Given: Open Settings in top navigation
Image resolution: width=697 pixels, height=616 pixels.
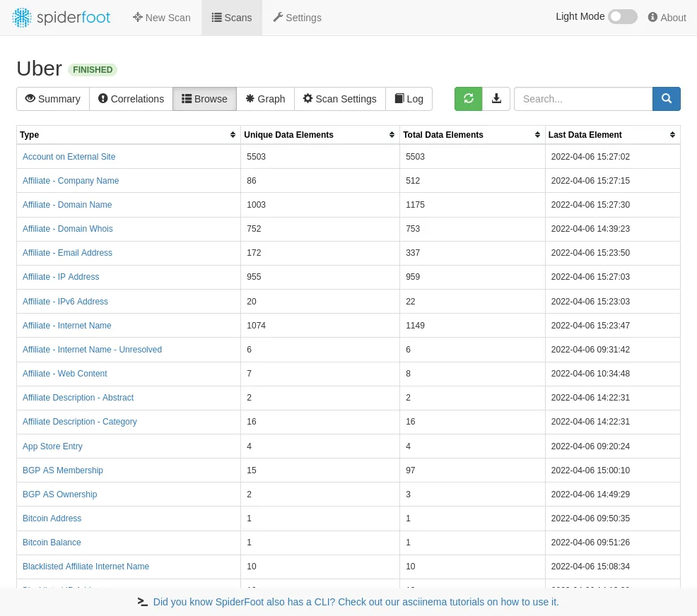Looking at the screenshot, I should tap(297, 18).
